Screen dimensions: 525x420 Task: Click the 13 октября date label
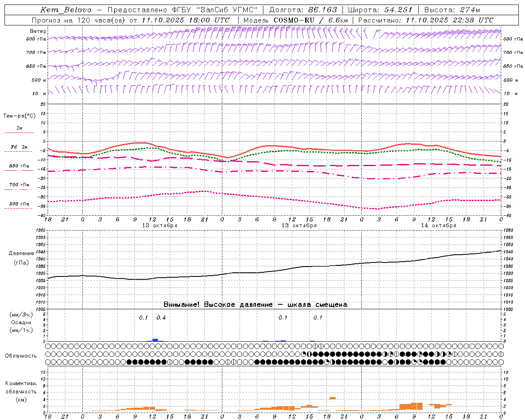[x=299, y=226]
